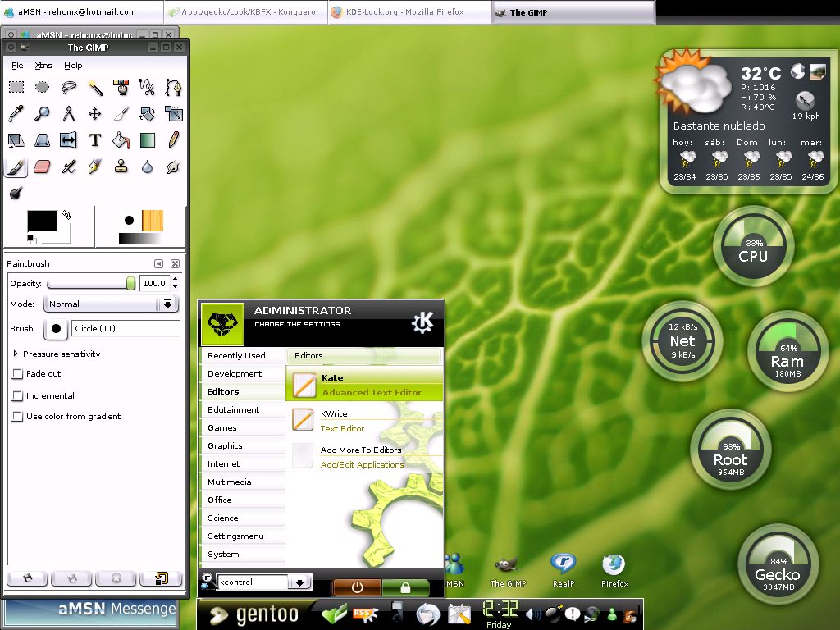Swap foreground and background colors arrow

pos(66,215)
